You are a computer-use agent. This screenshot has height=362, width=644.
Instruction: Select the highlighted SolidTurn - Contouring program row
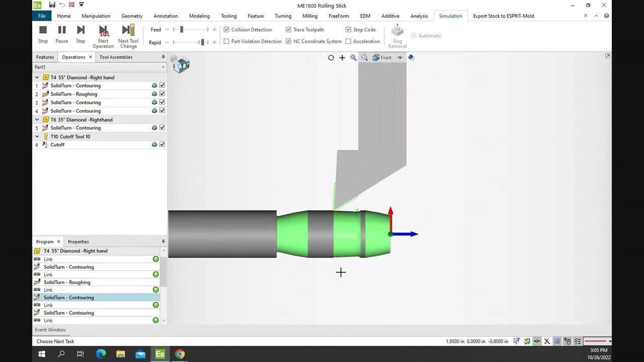96,298
